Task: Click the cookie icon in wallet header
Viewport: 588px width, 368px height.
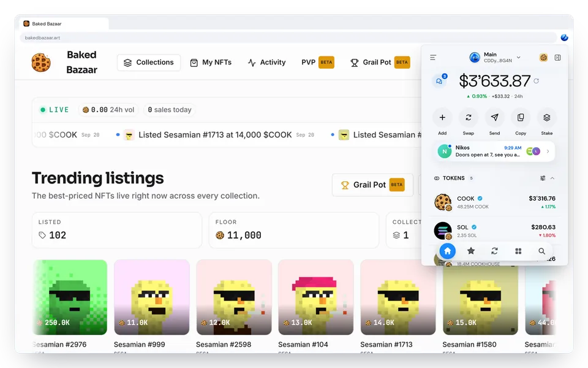Action: coord(543,58)
